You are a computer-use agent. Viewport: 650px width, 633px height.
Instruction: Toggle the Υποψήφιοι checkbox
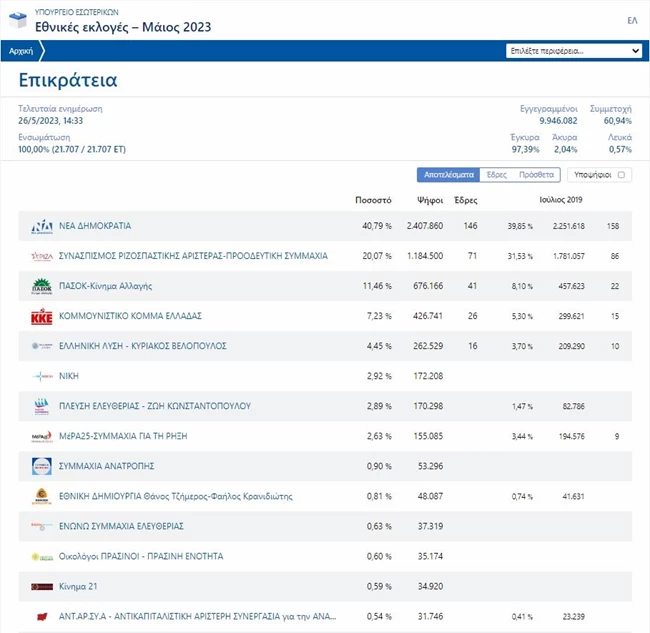coord(621,175)
